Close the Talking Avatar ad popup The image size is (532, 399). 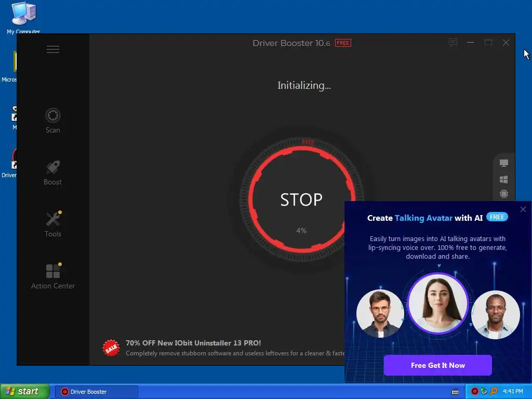523,209
